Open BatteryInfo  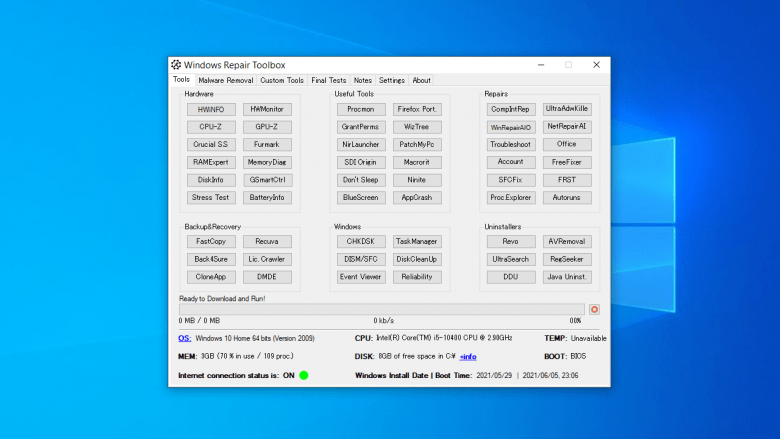tap(267, 197)
